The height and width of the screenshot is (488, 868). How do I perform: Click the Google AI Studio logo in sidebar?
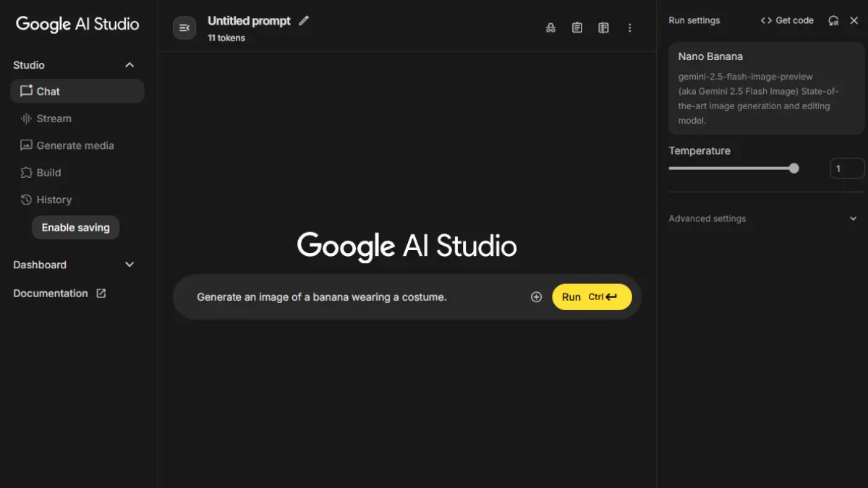tap(77, 24)
